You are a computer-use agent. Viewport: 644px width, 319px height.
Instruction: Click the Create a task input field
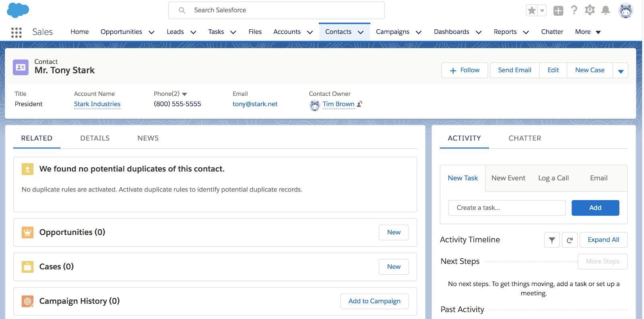tap(506, 208)
